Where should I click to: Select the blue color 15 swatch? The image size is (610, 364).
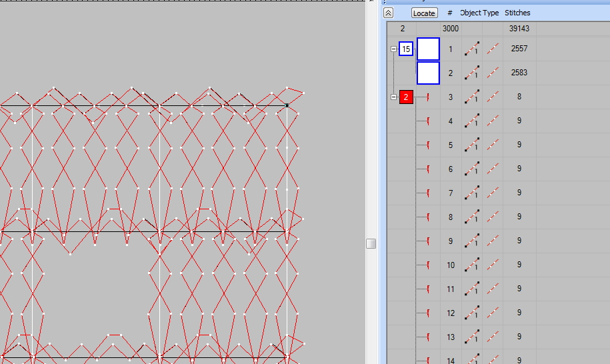[406, 49]
